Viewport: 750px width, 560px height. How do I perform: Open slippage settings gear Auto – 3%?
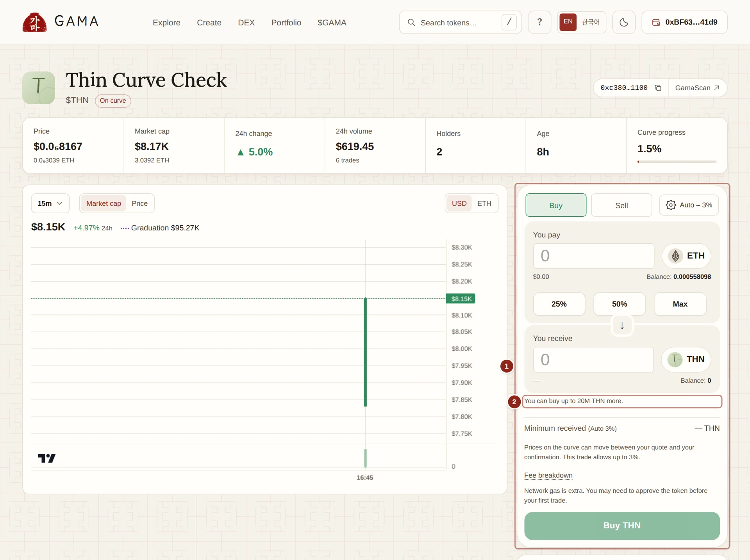coord(689,205)
